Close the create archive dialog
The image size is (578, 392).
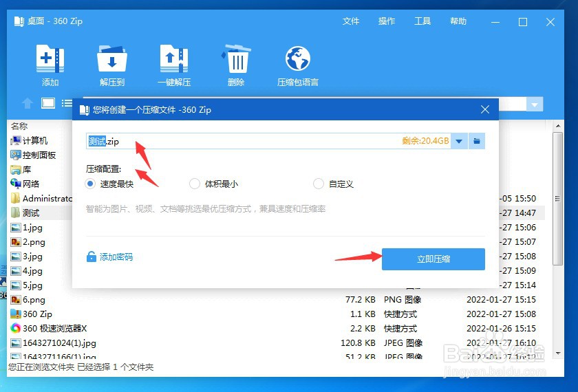click(485, 109)
